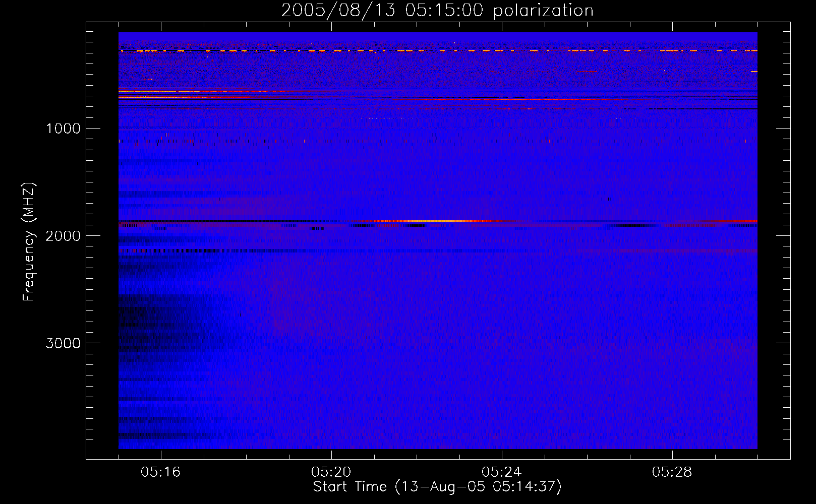
Task: Click the 1000 frequency tick label
Action: (63, 129)
